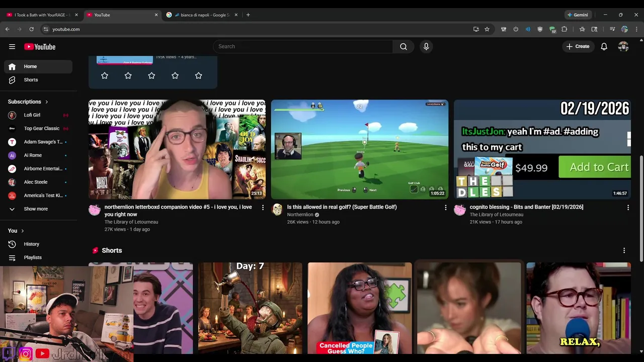Open Playlists in the sidebar

38,257
